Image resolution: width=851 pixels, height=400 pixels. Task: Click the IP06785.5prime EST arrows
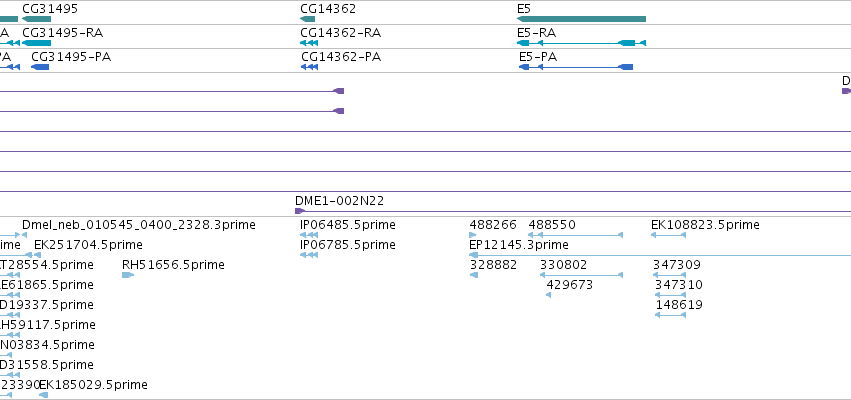[x=309, y=255]
